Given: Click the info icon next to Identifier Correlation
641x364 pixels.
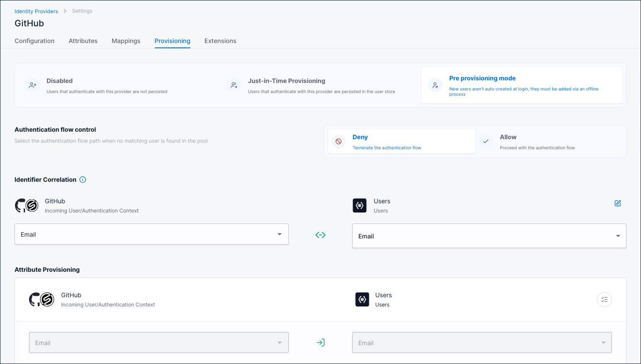Looking at the screenshot, I should 83,179.
